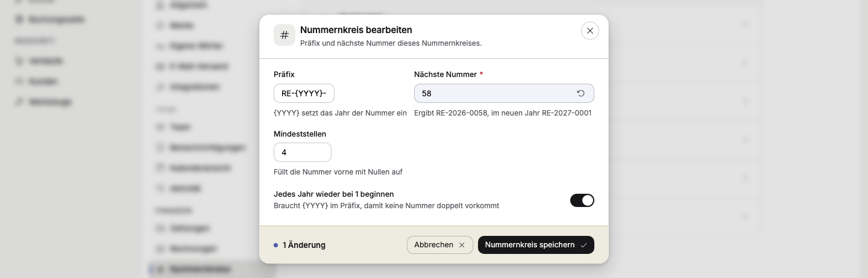Viewport: 868px width, 278px height.
Task: Click the '1 Änderung' change indicator
Action: 300,245
